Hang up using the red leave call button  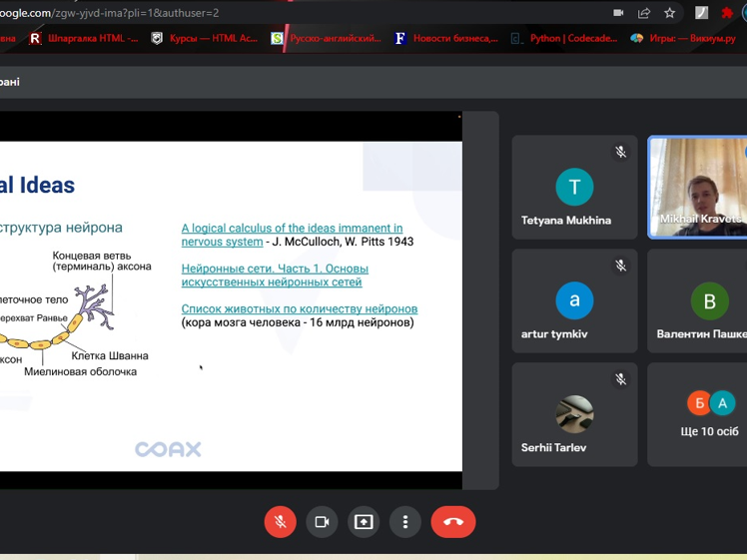tap(453, 522)
